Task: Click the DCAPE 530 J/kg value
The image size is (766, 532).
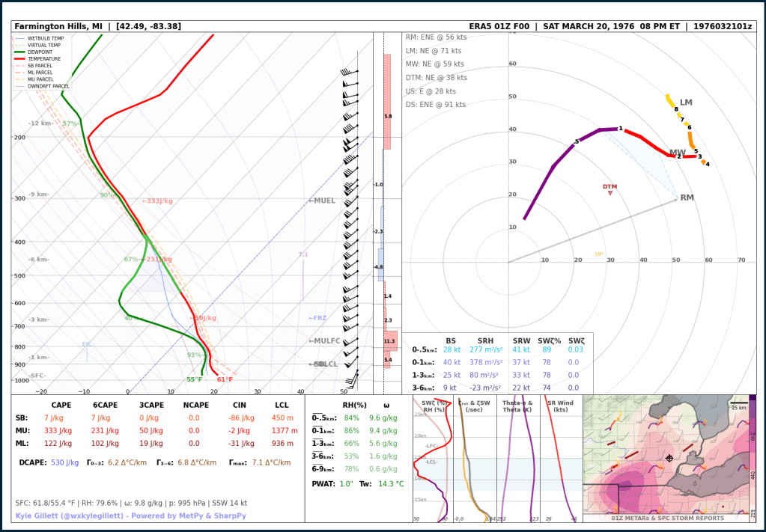Action: 64,462
